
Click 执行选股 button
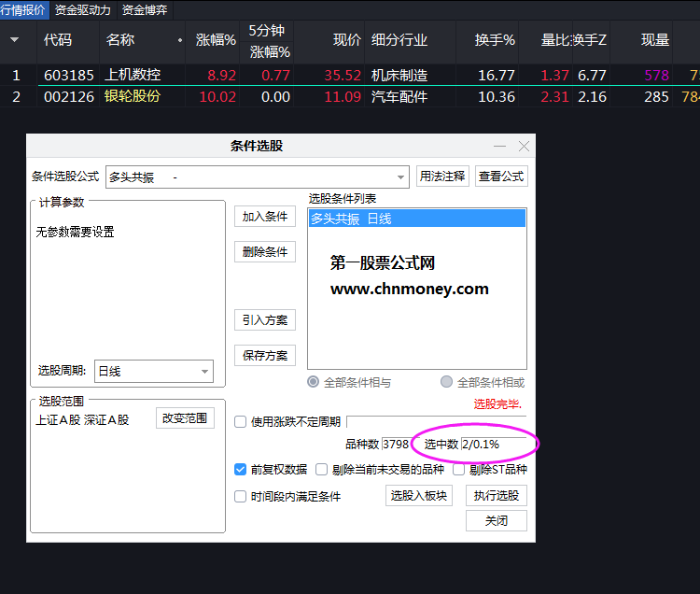pyautogui.click(x=497, y=496)
